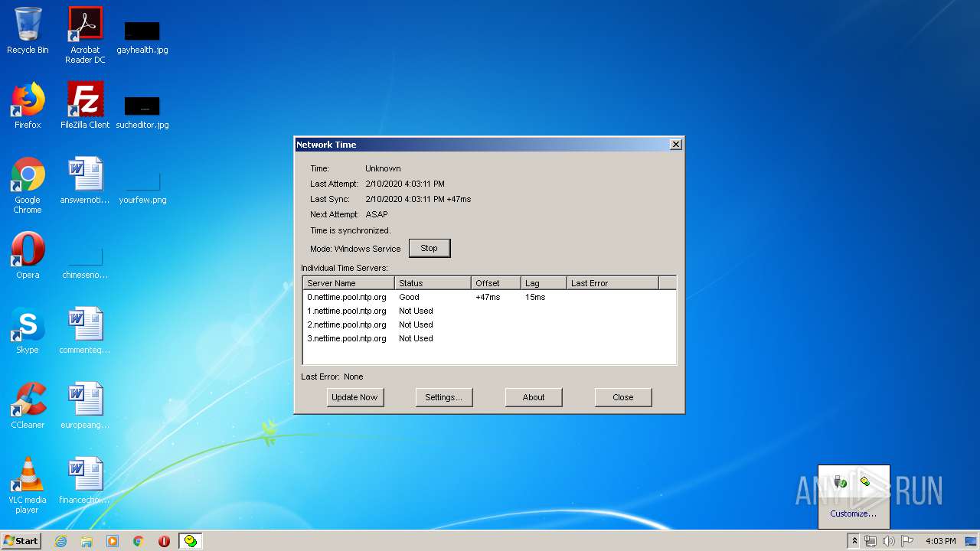The height and width of the screenshot is (551, 980).
Task: Open the Recycle Bin desktop icon
Action: [28, 31]
